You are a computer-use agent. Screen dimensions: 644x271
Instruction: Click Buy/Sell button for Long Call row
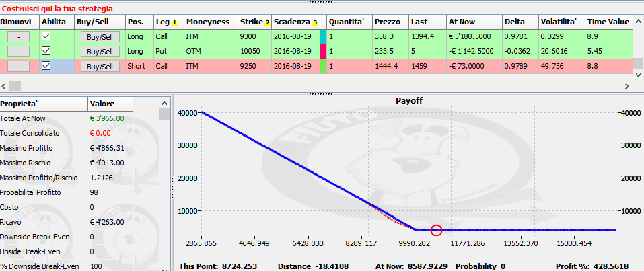click(x=100, y=36)
